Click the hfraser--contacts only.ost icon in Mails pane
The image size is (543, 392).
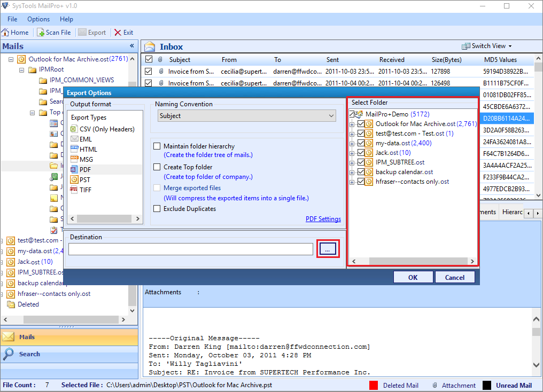11,294
